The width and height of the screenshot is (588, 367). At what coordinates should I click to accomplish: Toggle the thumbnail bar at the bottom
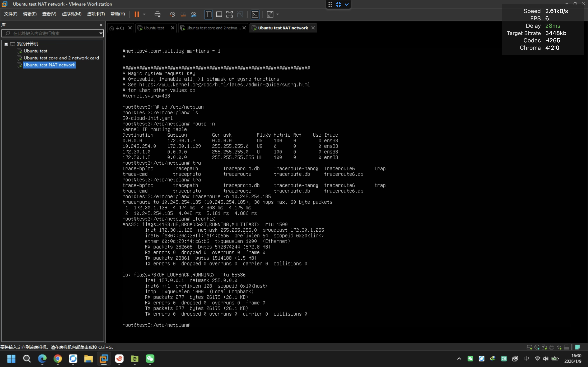pos(219,14)
